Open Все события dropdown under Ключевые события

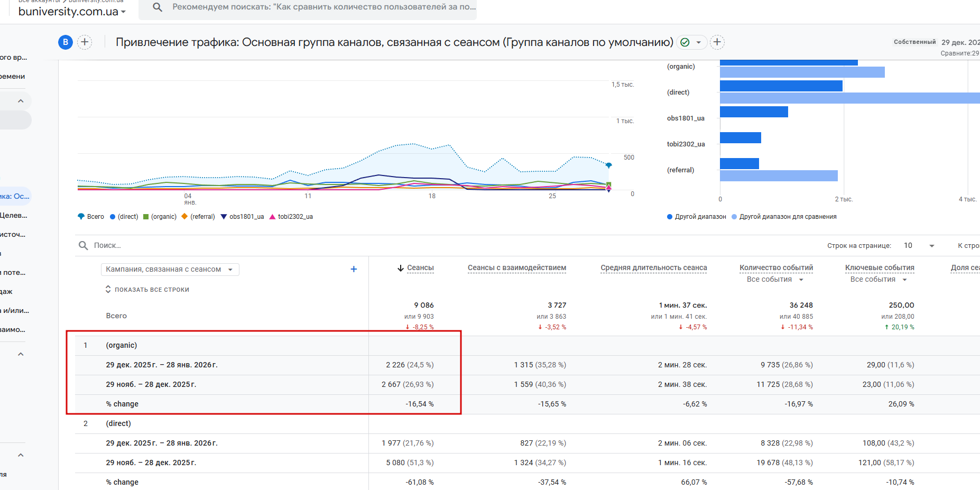[879, 280]
